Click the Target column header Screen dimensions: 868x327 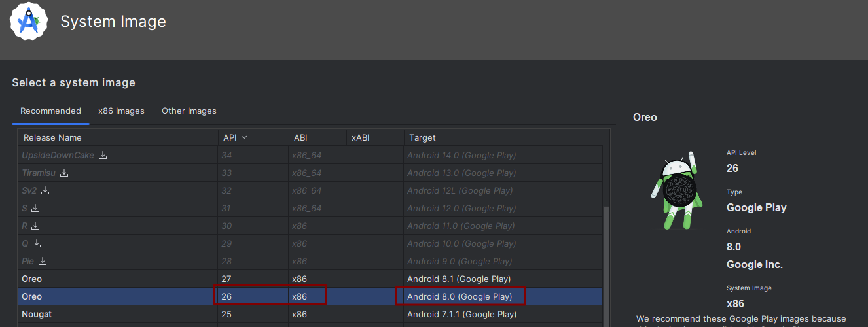422,138
